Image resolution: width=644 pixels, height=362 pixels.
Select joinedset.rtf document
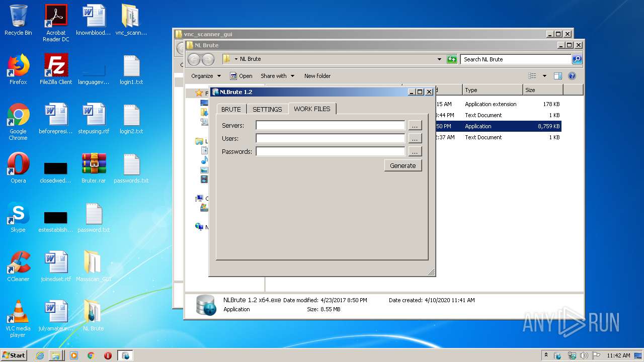[x=56, y=266]
